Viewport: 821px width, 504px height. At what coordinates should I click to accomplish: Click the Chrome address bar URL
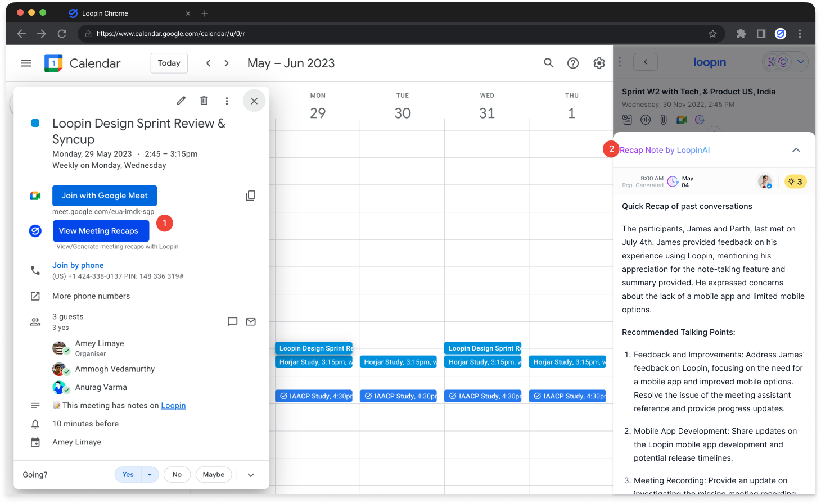pyautogui.click(x=171, y=34)
